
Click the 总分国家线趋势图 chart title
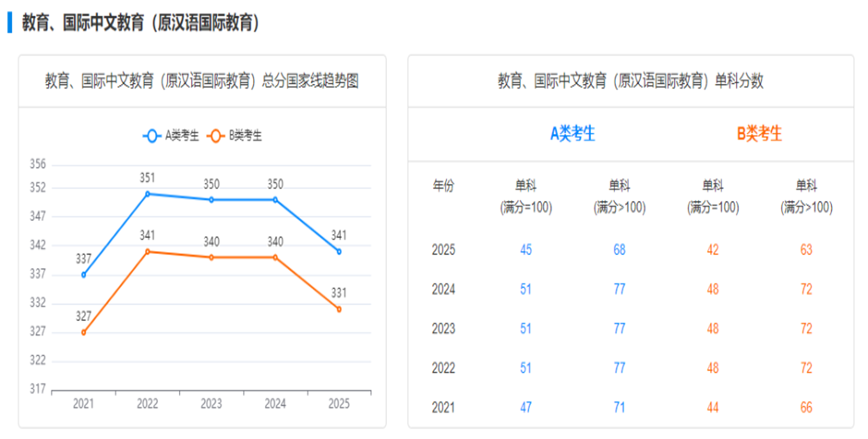pyautogui.click(x=202, y=81)
